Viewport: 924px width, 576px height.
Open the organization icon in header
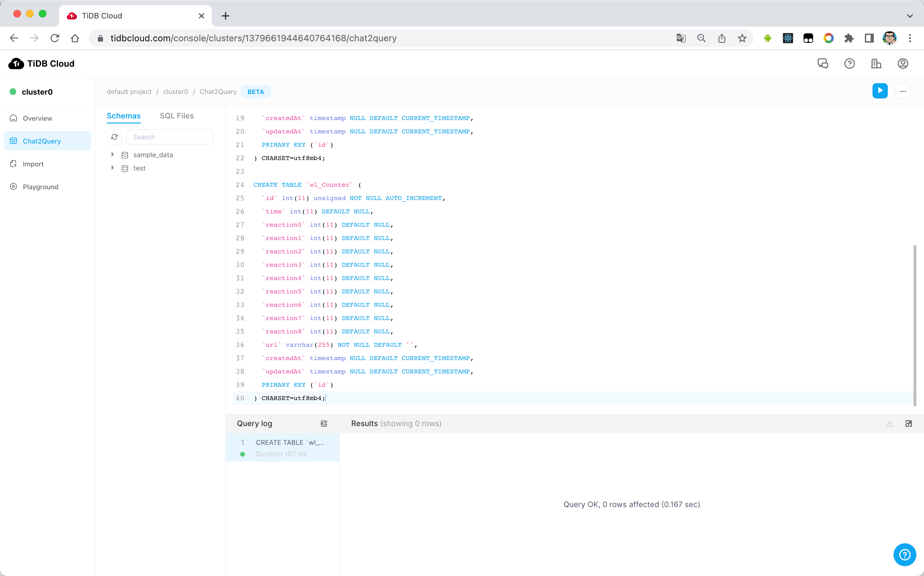pyautogui.click(x=876, y=64)
